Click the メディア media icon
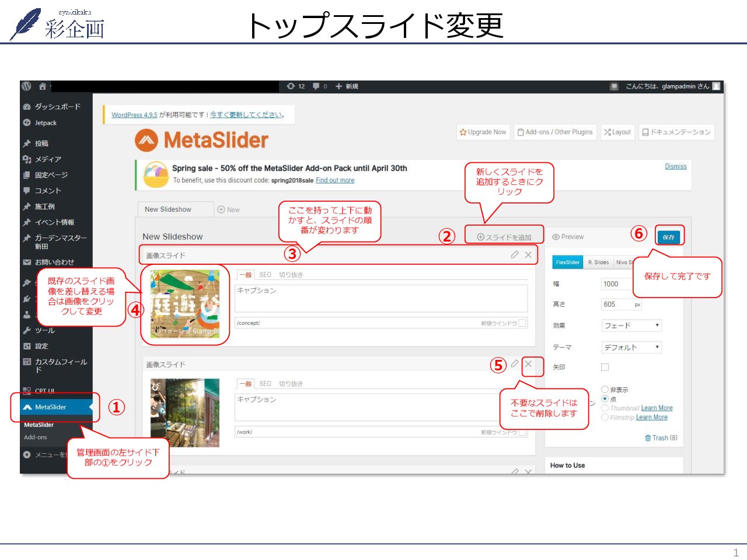747x560 pixels. (27, 159)
